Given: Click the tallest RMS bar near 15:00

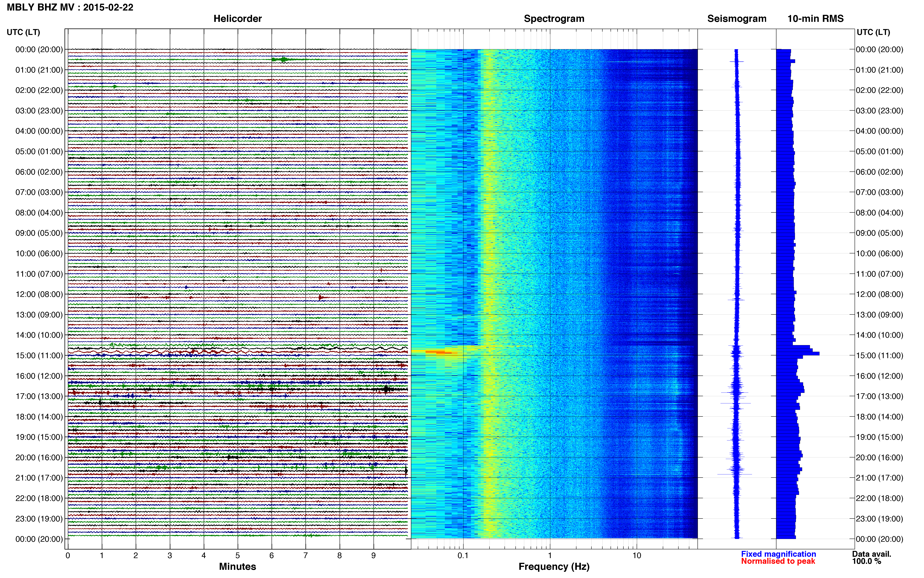Looking at the screenshot, I should click(797, 354).
